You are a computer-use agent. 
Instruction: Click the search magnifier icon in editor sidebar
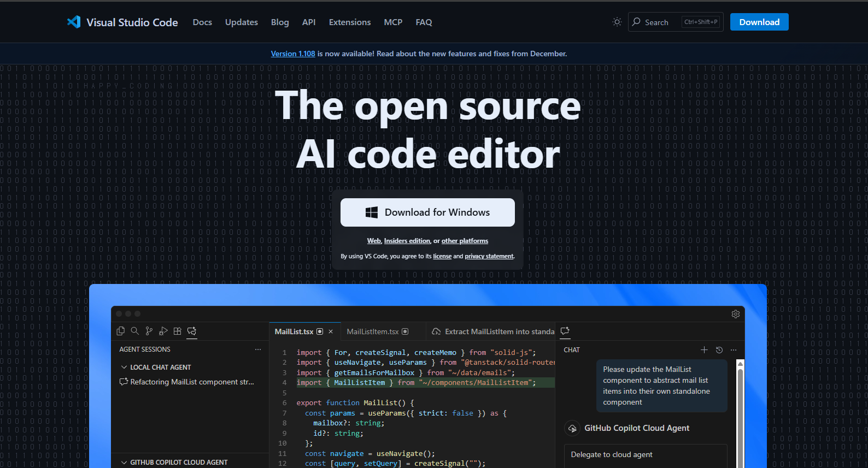click(135, 331)
